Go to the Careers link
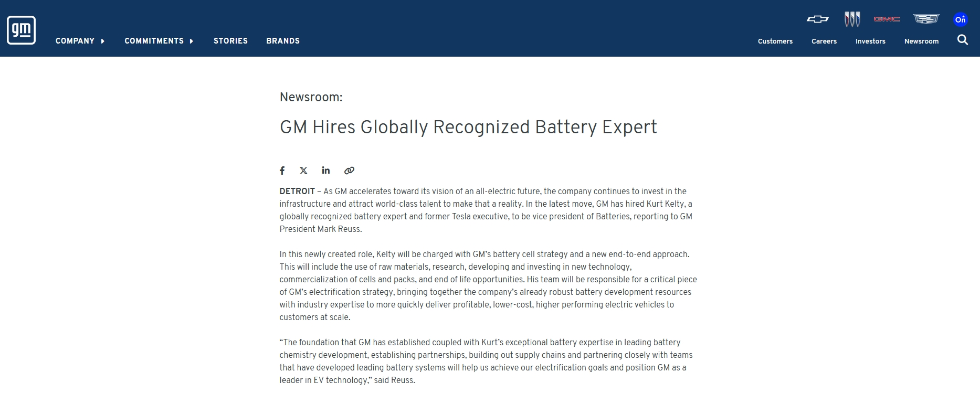This screenshot has width=980, height=393. tap(824, 41)
